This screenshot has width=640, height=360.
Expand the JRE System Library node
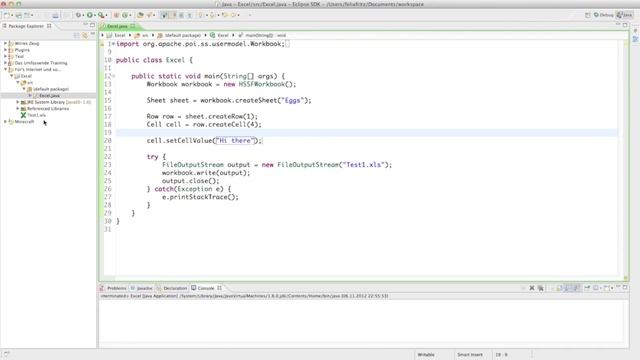click(18, 102)
